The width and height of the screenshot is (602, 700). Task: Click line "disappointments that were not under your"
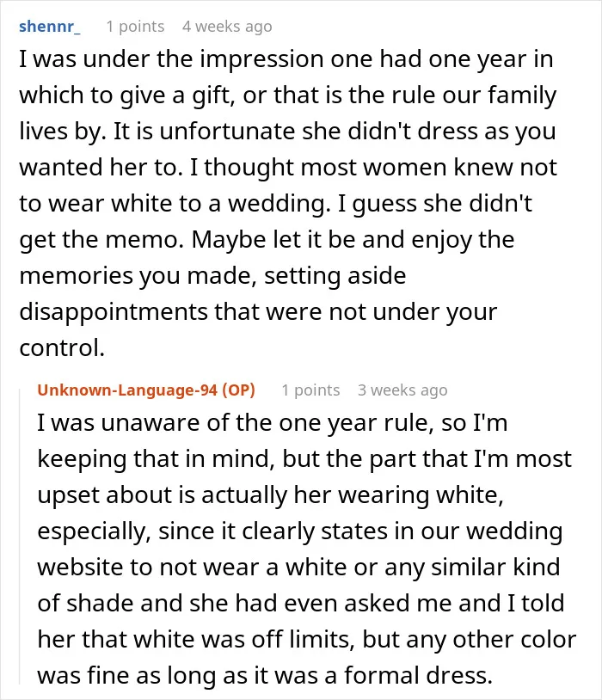pos(258,311)
